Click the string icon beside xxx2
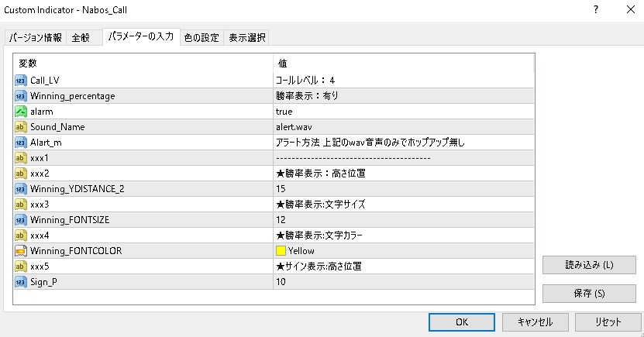 [20, 174]
